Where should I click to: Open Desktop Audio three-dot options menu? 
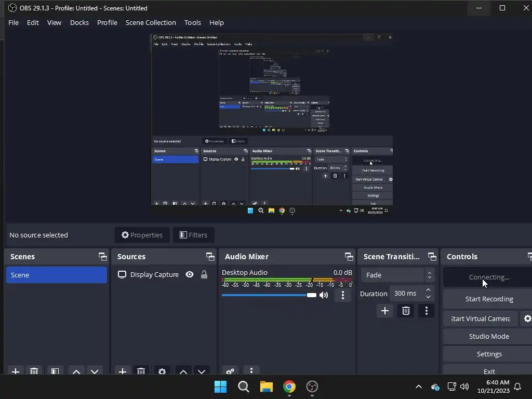coord(343,295)
